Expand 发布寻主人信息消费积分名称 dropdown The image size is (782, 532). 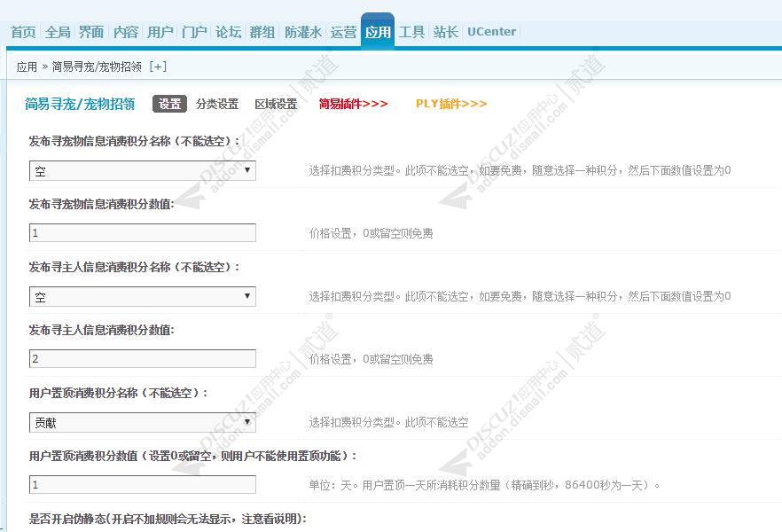point(143,296)
